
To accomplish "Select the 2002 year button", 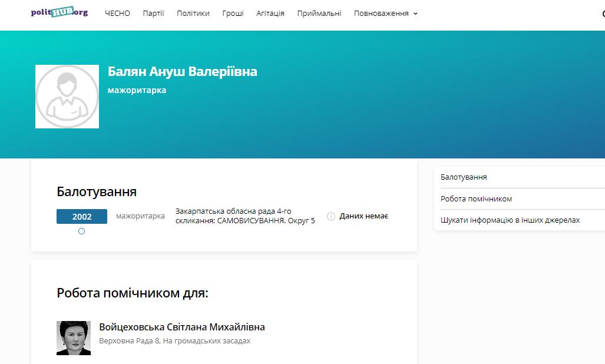I will (x=82, y=216).
